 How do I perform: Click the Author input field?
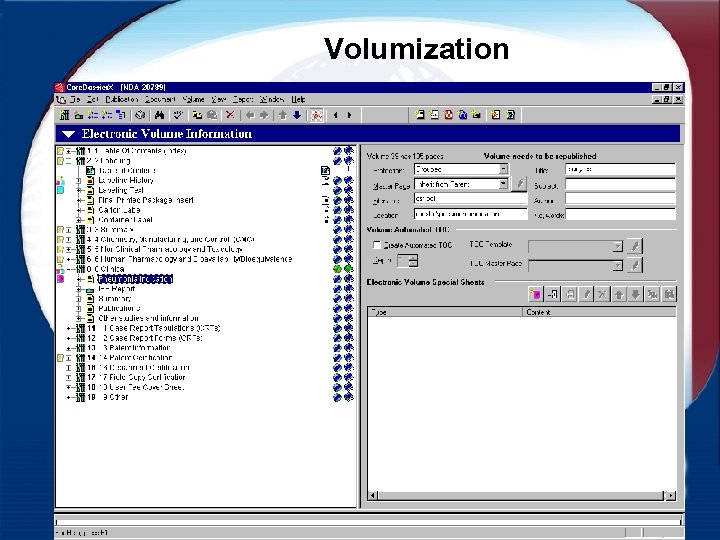[620, 199]
